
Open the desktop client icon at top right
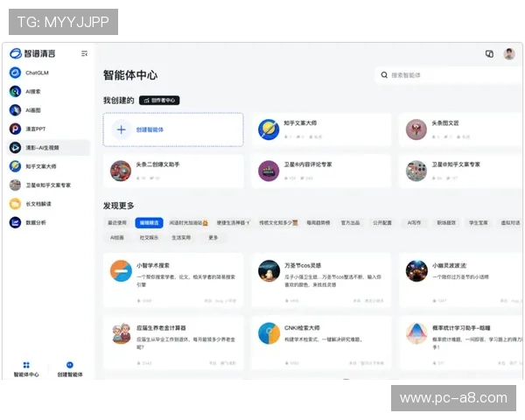pyautogui.click(x=489, y=53)
